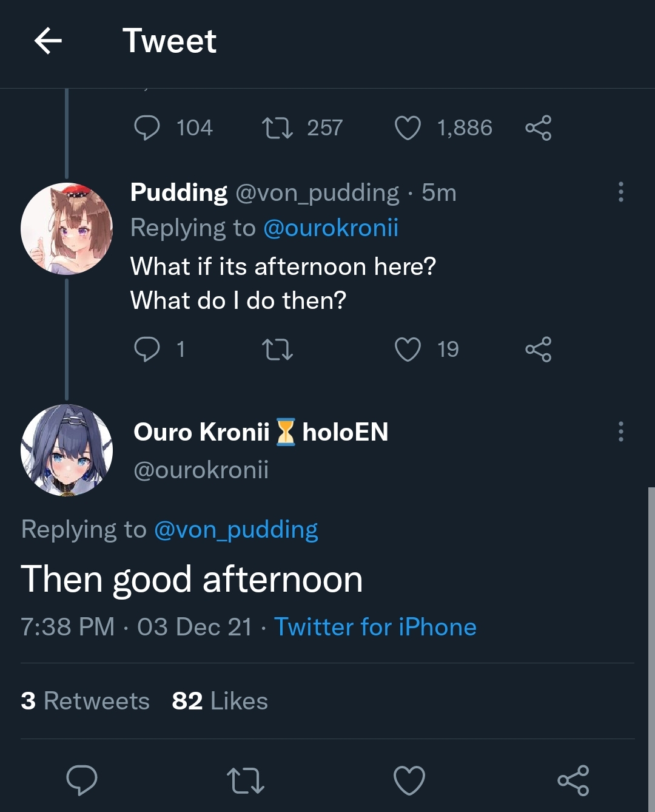View the 3 Retweets list
This screenshot has width=655, height=812.
click(x=85, y=701)
